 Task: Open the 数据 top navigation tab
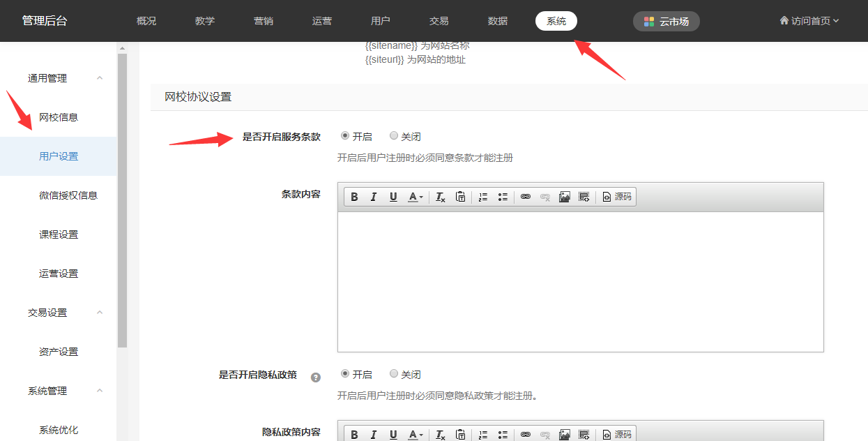pos(498,21)
